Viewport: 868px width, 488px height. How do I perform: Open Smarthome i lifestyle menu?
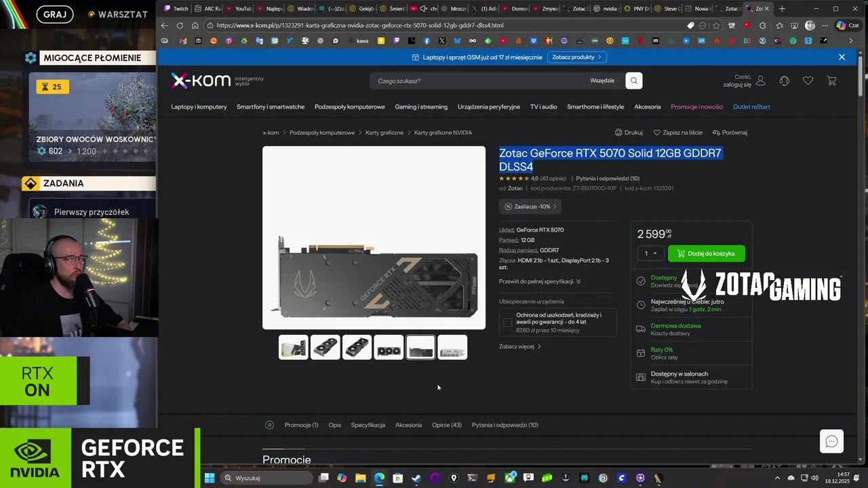tap(595, 107)
